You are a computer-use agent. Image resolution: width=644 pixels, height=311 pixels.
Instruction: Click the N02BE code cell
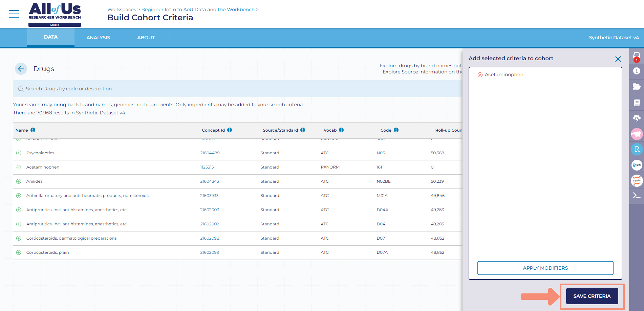(384, 181)
